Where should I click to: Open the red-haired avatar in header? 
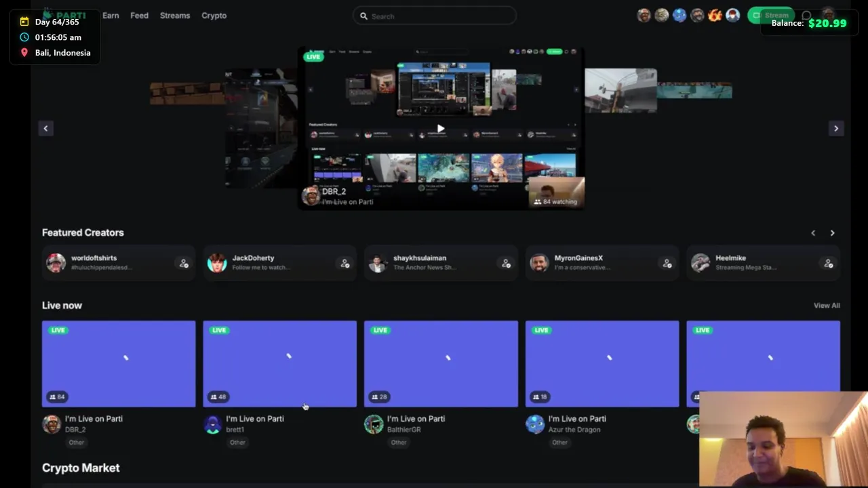point(732,16)
